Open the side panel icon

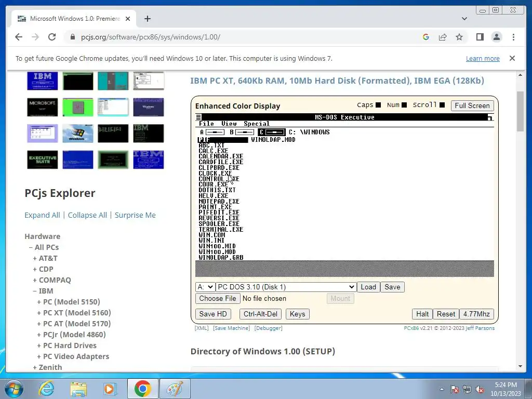[x=480, y=37]
